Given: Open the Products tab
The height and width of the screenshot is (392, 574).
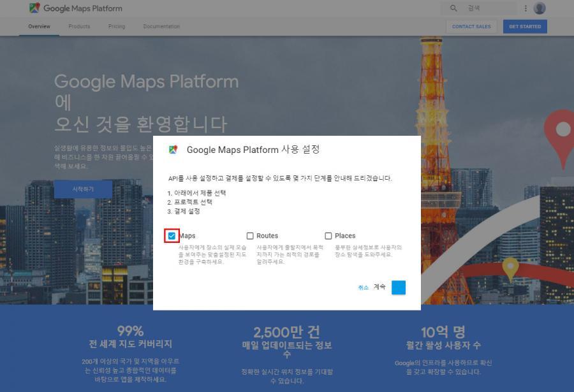Looking at the screenshot, I should (79, 27).
